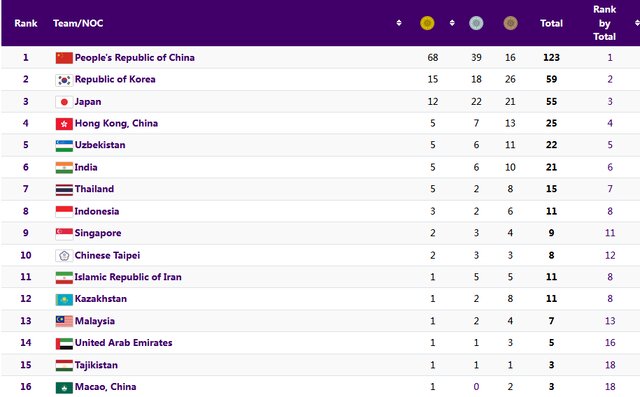Sort by gold medals using arrows
The image size is (640, 397).
point(452,23)
